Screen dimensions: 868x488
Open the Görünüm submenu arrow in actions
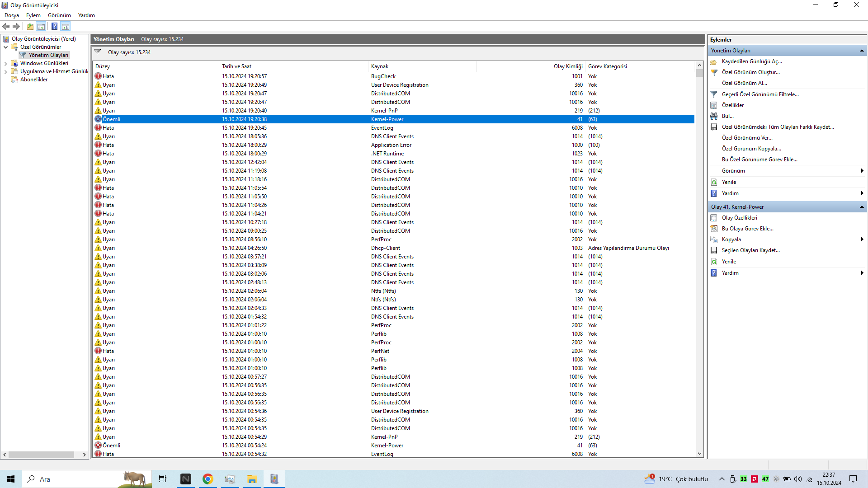[x=862, y=171]
